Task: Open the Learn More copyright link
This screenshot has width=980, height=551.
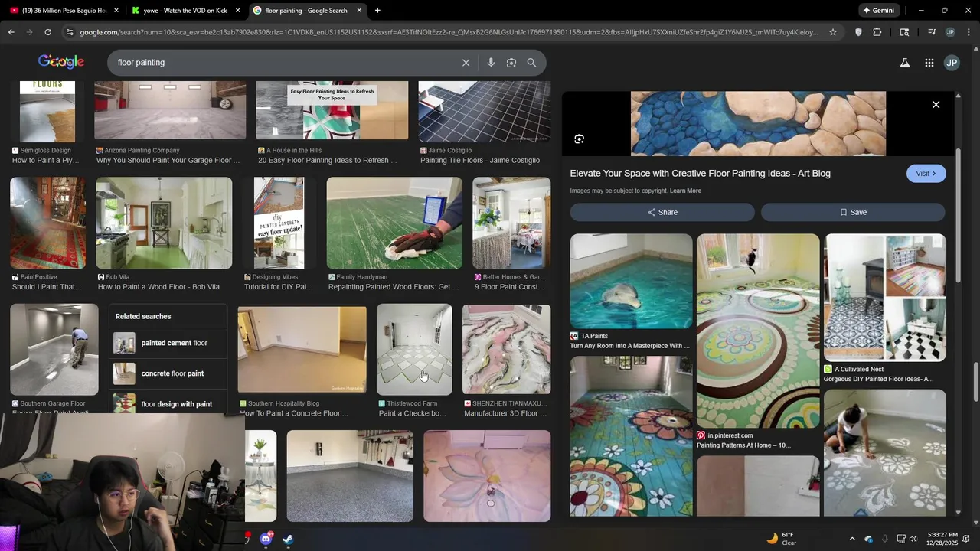Action: pos(685,191)
